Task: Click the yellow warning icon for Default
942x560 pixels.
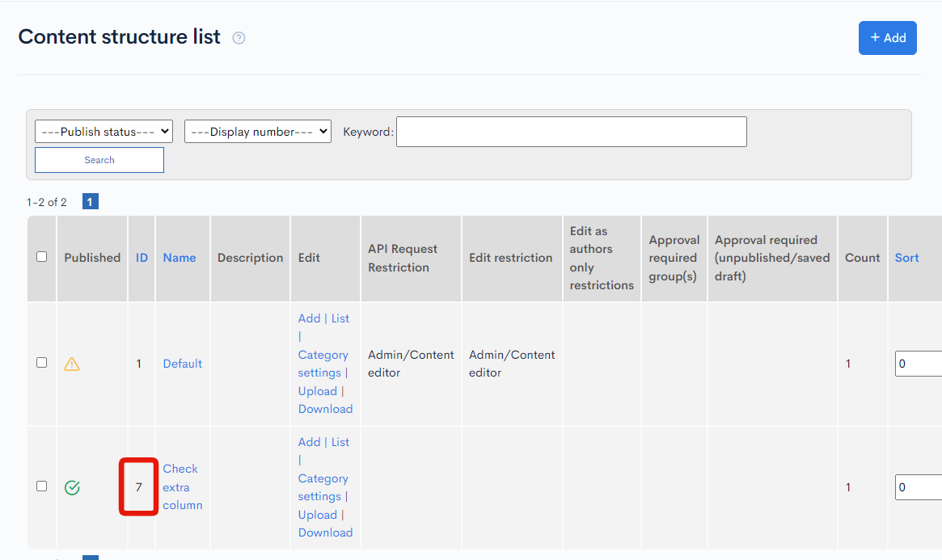Action: (x=72, y=364)
